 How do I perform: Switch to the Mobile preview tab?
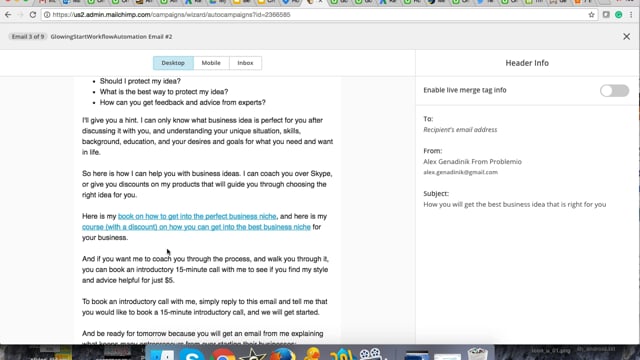coord(211,63)
